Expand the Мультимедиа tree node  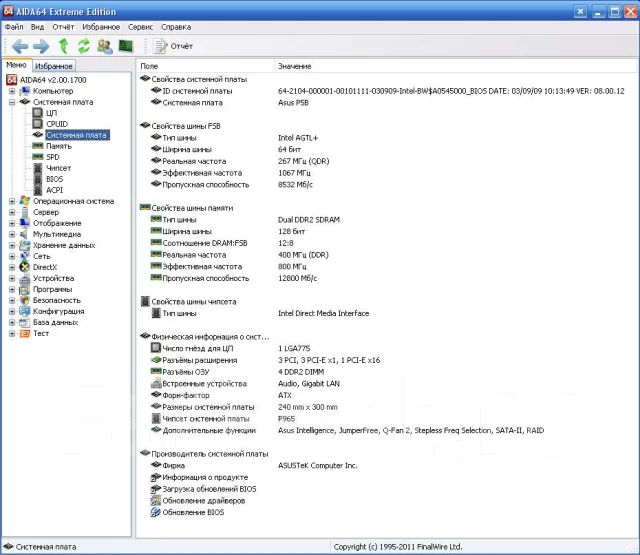coord(12,234)
